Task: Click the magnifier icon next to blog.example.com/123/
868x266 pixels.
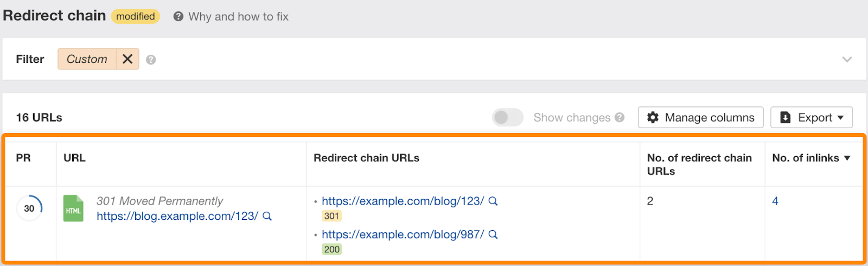Action: tap(267, 216)
